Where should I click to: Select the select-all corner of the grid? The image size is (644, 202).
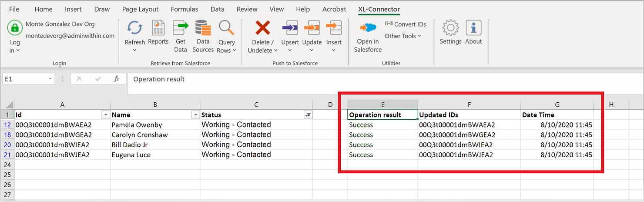(7, 104)
